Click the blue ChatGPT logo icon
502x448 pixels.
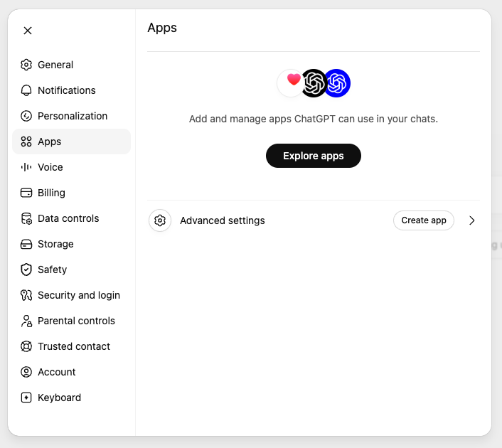pos(337,83)
